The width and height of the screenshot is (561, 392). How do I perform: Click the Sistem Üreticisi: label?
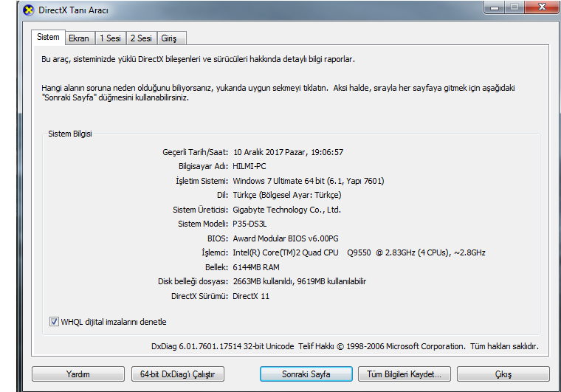point(200,210)
